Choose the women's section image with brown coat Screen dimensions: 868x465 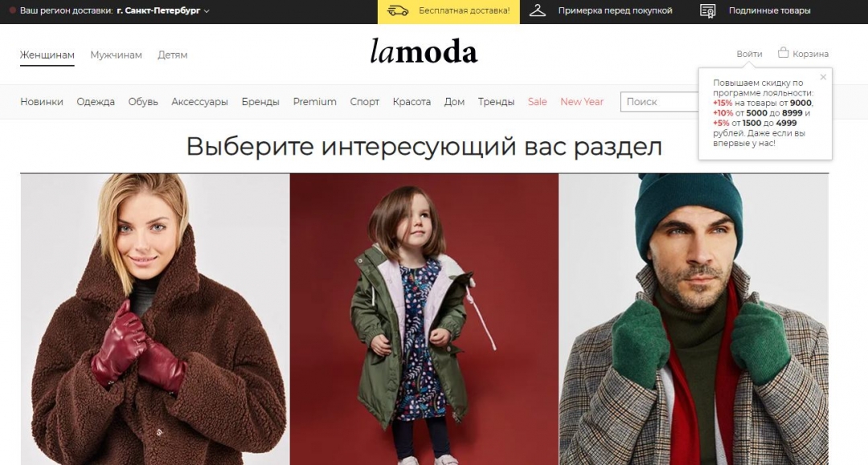(155, 319)
